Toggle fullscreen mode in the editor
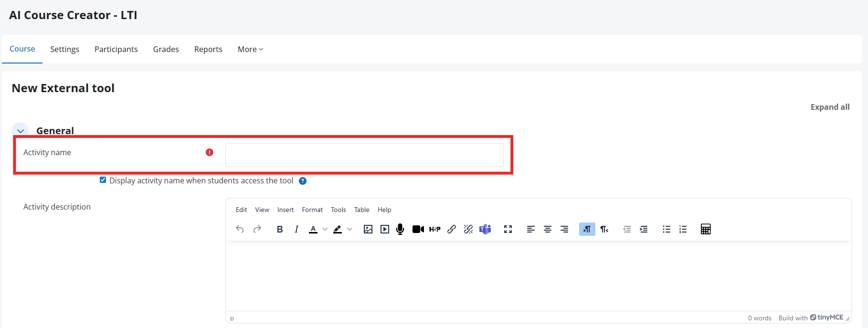 pos(508,229)
